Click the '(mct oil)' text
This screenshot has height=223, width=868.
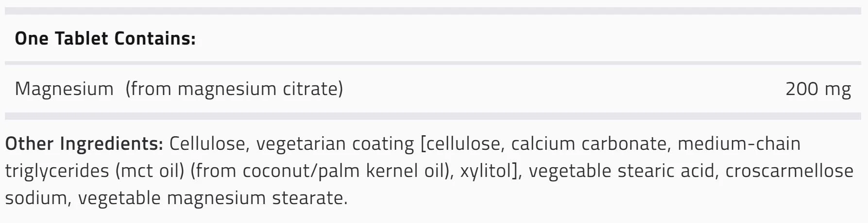coord(150,171)
